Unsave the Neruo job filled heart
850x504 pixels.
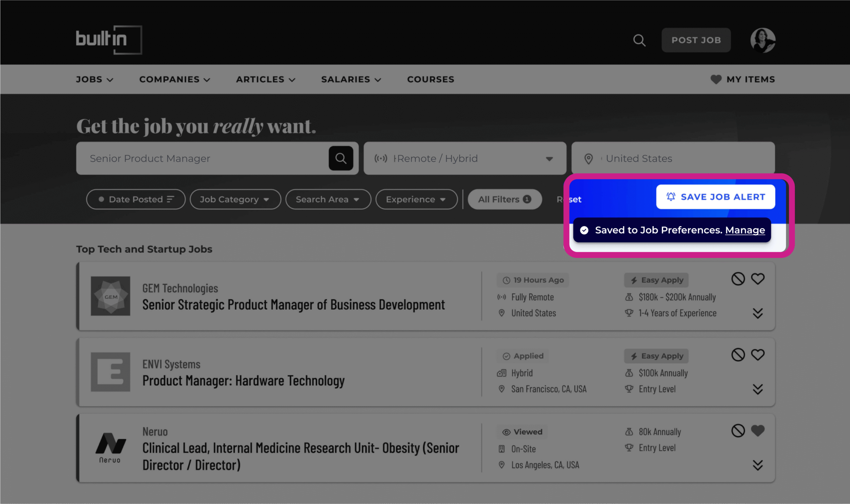(x=758, y=431)
